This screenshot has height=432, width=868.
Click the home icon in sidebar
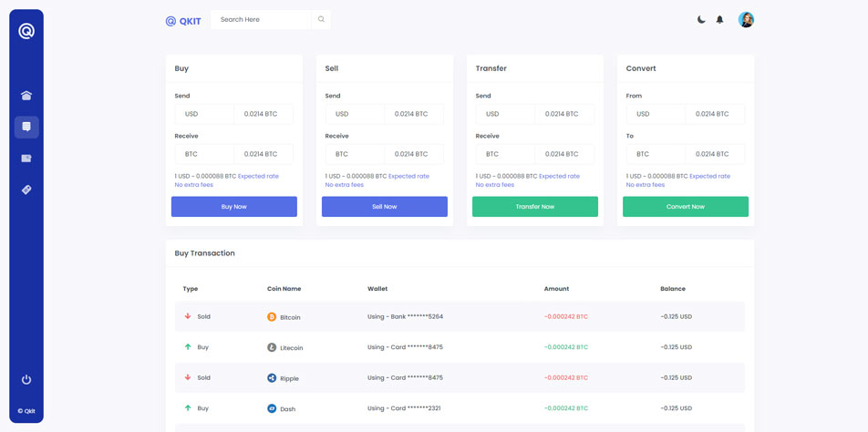pos(26,96)
